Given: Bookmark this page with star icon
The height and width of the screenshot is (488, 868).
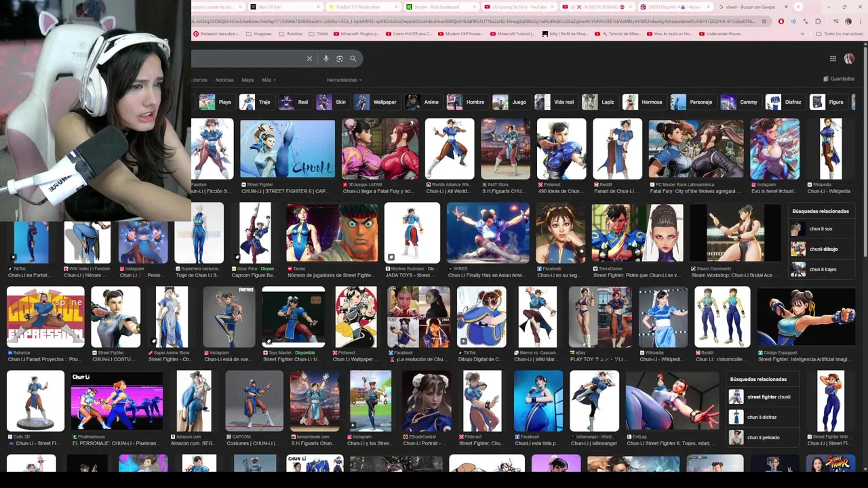Looking at the screenshot, I should 764,21.
